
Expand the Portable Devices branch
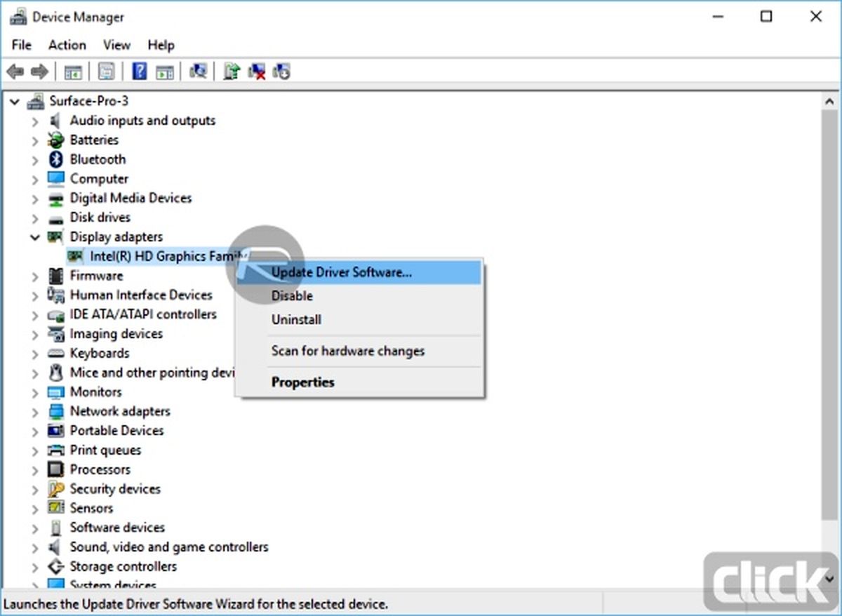point(35,431)
